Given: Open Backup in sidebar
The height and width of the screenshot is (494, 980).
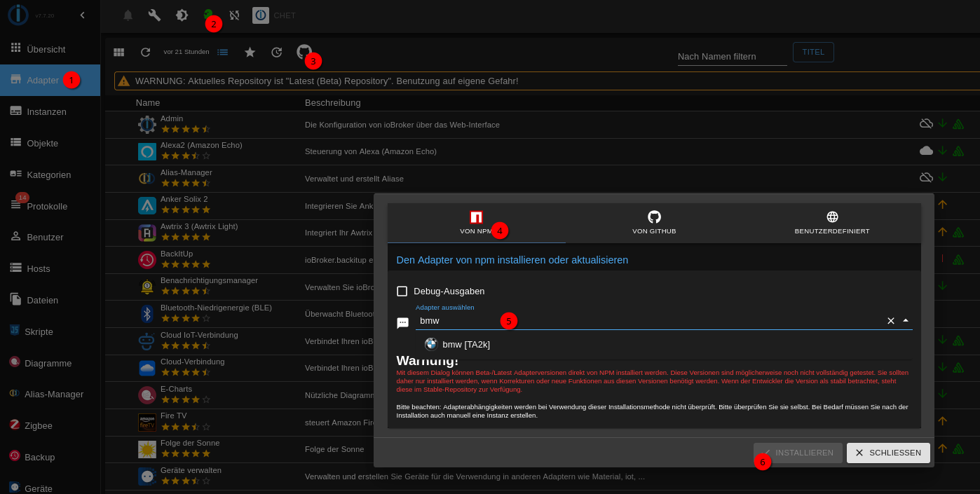Looking at the screenshot, I should pos(50,457).
